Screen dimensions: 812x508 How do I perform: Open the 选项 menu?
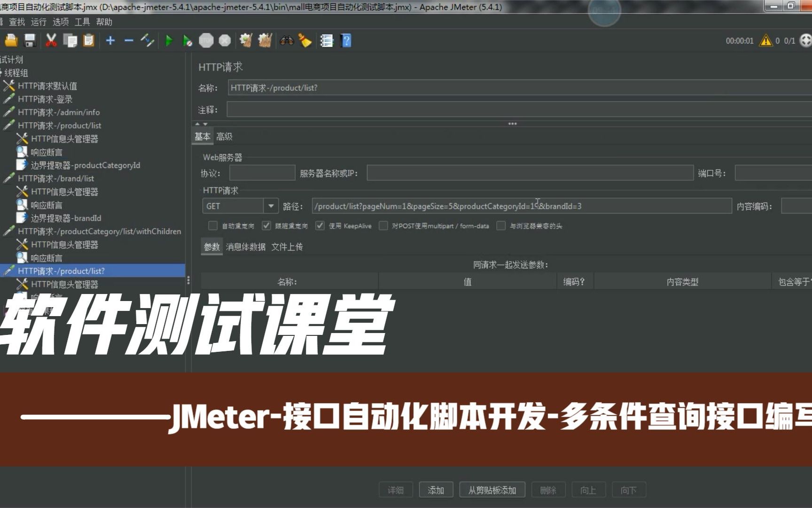click(61, 22)
